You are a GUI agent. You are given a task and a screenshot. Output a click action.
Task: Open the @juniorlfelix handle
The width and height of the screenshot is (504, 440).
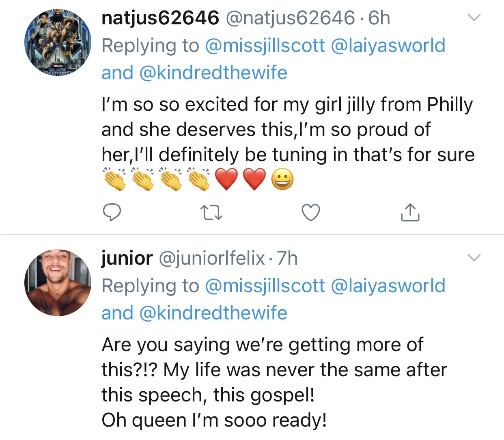(211, 258)
